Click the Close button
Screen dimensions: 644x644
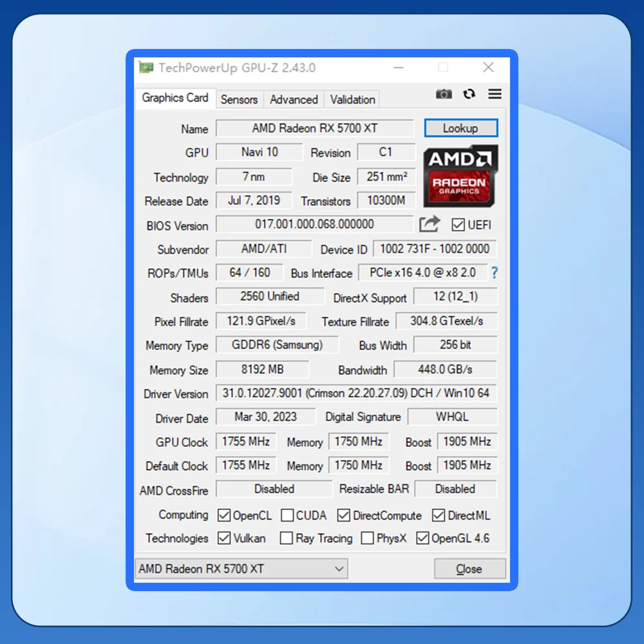[469, 569]
